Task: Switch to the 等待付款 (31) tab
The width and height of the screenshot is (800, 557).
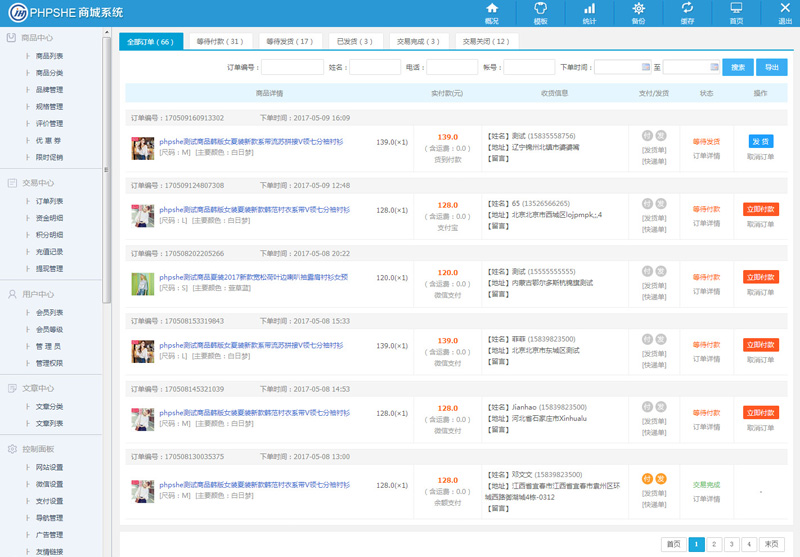Action: pos(219,42)
